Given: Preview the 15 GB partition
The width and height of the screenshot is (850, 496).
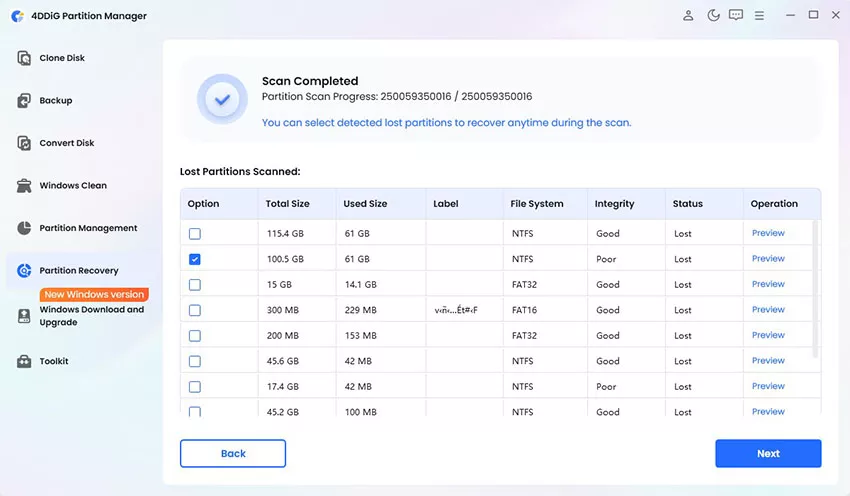Looking at the screenshot, I should click(768, 284).
